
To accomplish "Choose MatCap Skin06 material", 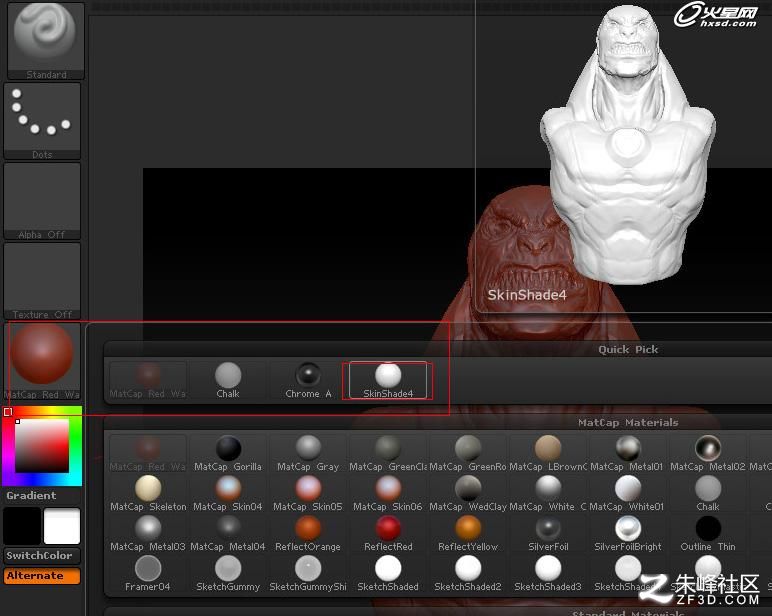I will pos(388,493).
